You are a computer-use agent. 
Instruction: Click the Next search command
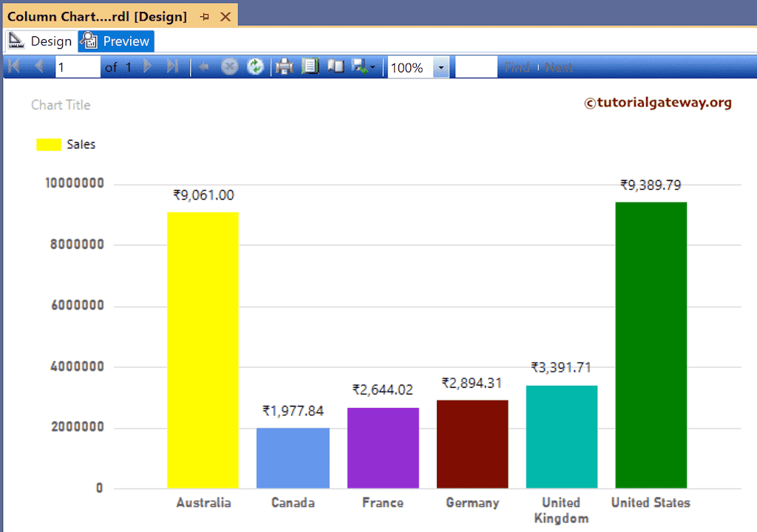coord(560,66)
